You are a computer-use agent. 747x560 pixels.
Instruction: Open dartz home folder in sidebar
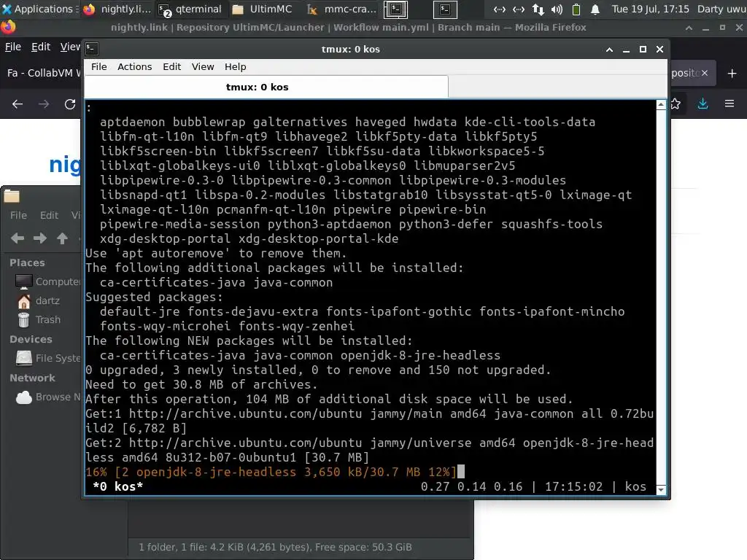pos(38,301)
